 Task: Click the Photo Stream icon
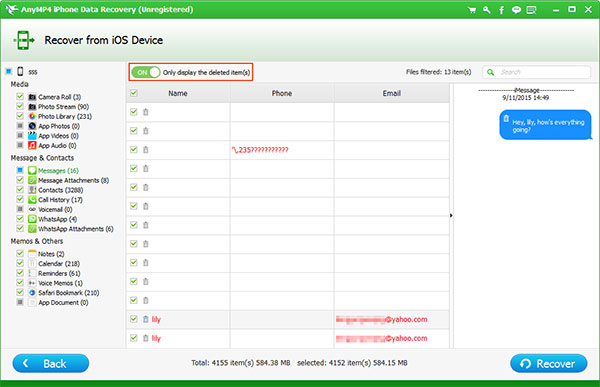[x=32, y=106]
